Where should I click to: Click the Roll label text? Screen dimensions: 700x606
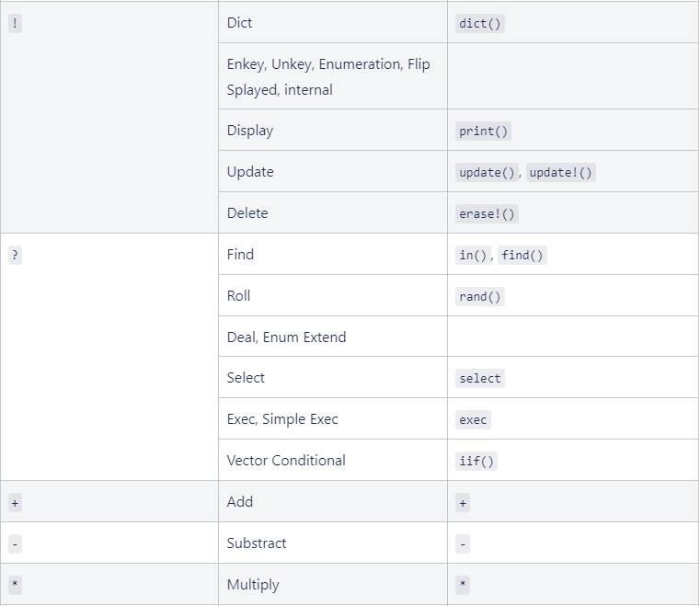coord(238,296)
